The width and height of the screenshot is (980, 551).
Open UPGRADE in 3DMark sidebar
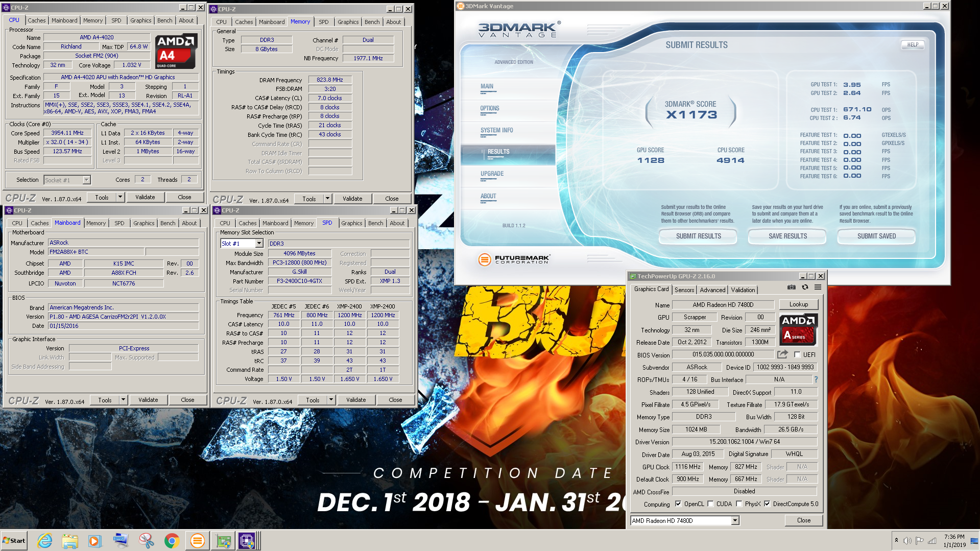click(492, 174)
